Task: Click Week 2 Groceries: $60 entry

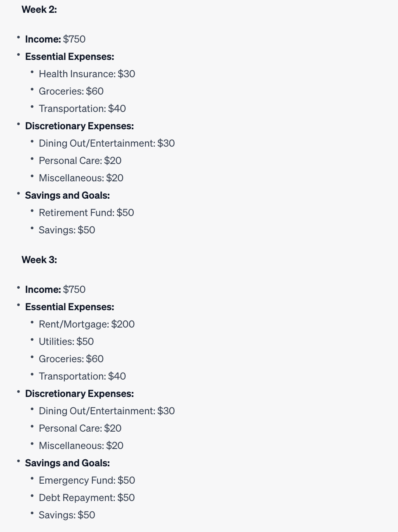Action: click(x=71, y=91)
